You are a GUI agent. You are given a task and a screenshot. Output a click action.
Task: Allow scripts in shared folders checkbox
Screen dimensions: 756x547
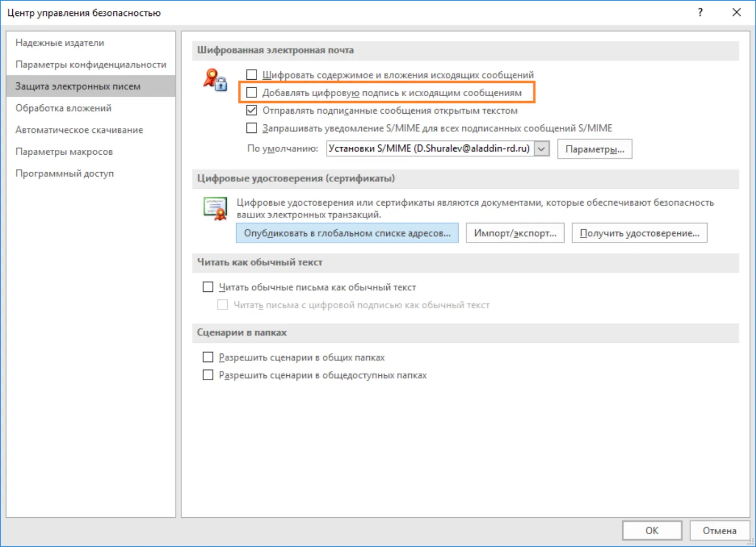coord(208,357)
